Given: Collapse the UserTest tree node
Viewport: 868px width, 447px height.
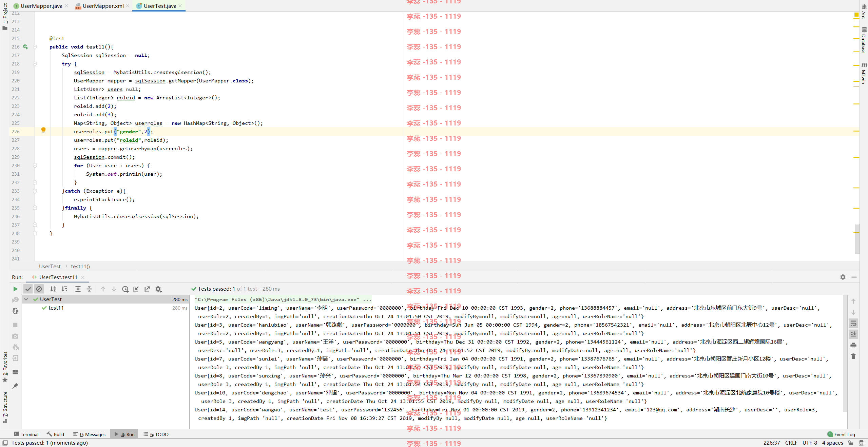Looking at the screenshot, I should coord(26,299).
